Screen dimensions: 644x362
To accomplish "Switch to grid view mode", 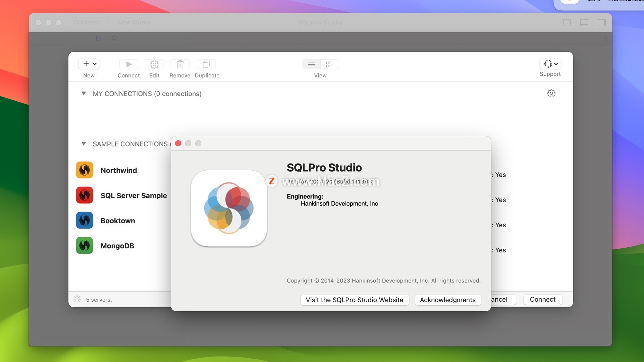I will [x=329, y=64].
